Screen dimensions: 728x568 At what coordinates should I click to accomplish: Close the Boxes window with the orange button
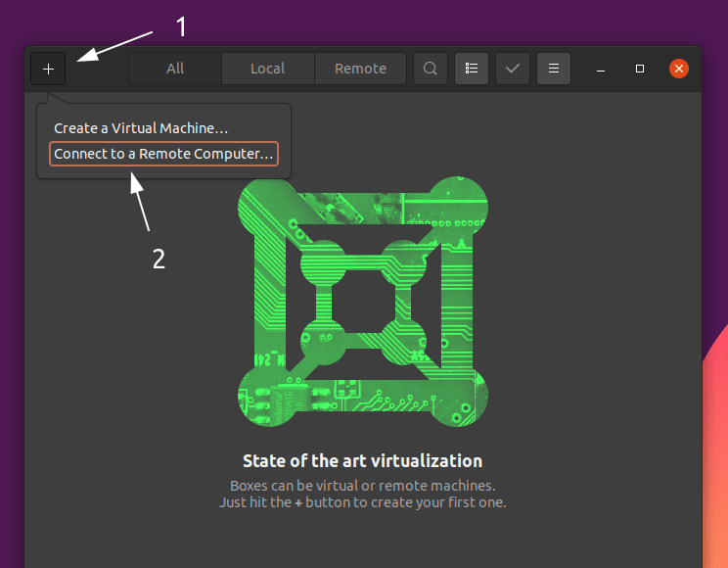[678, 69]
